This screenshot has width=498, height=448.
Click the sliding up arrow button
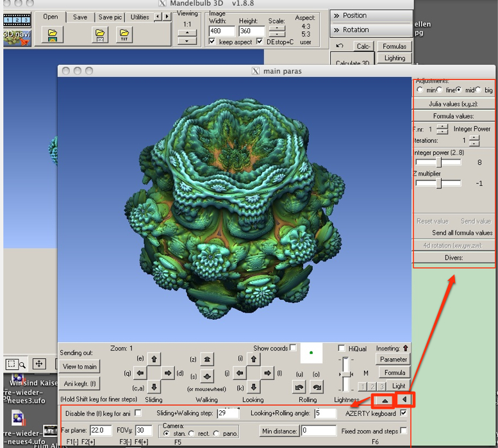[154, 359]
